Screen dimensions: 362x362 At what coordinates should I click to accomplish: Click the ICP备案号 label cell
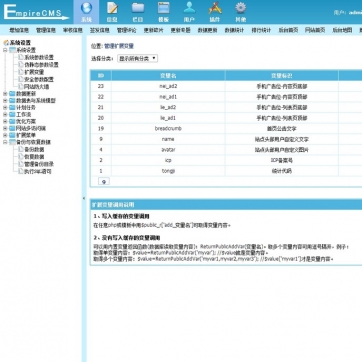click(282, 160)
